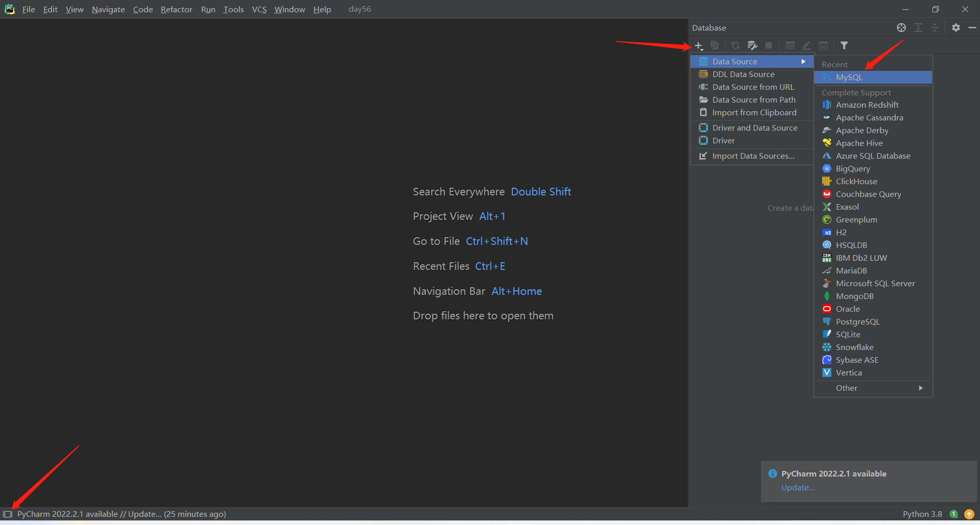980x525 pixels.
Task: Click Expand All in Database panel
Action: (918, 28)
